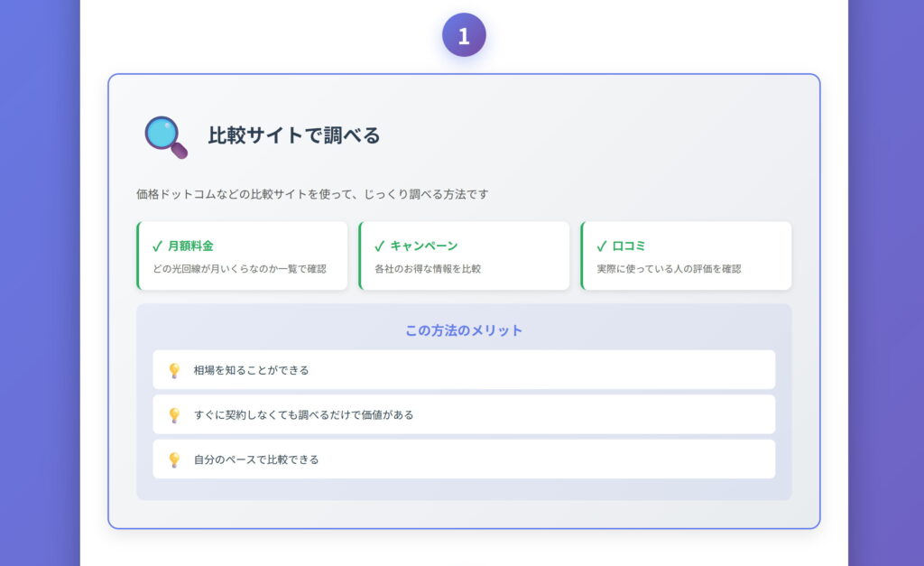
Task: Click the 実際に使っている人の評価を確認 description
Action: 669,269
